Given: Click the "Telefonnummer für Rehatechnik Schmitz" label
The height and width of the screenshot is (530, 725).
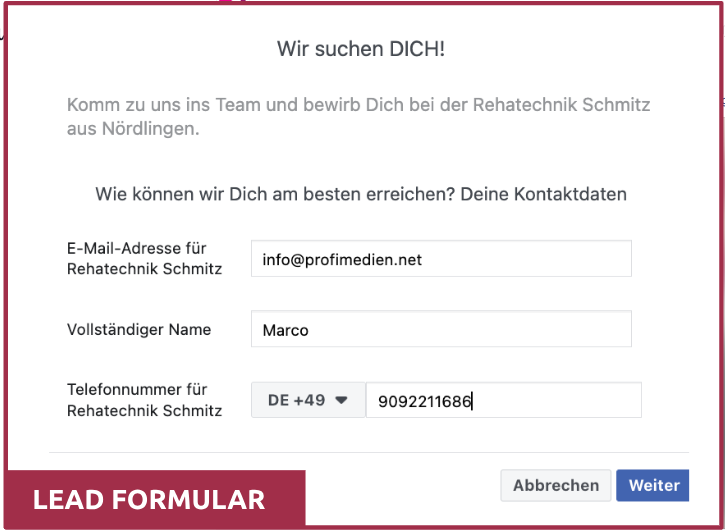Looking at the screenshot, I should point(144,400).
